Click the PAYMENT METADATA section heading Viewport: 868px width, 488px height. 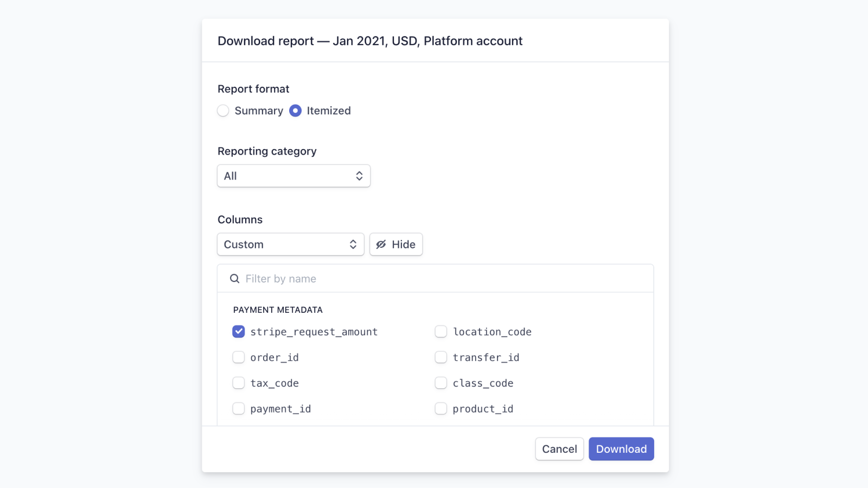(x=278, y=310)
